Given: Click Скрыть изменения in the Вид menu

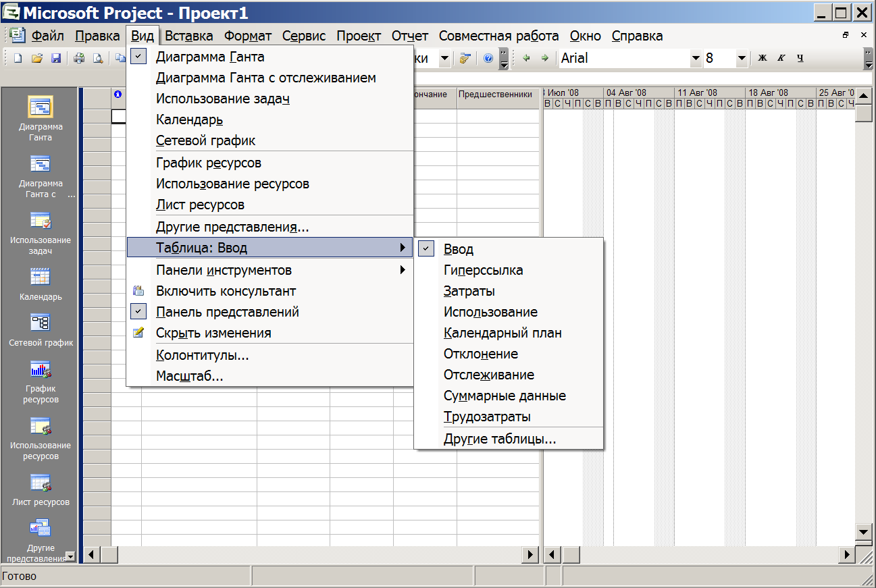Looking at the screenshot, I should tap(270, 333).
